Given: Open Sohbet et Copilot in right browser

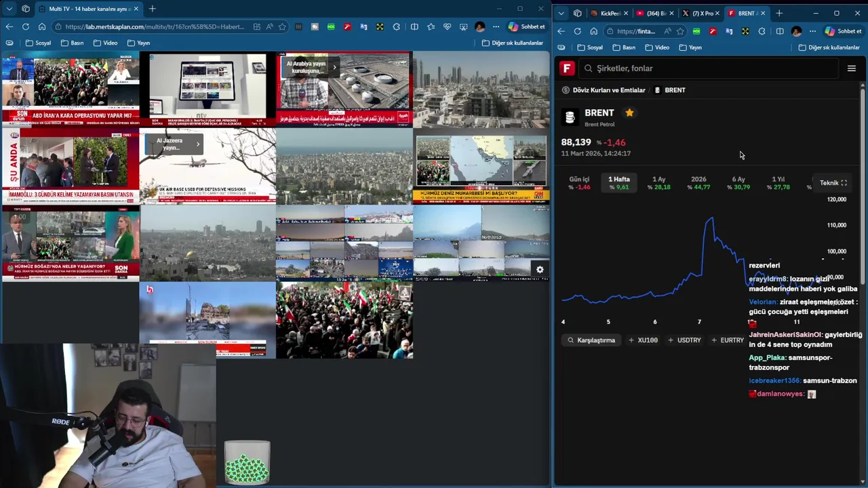Looking at the screenshot, I should click(844, 31).
